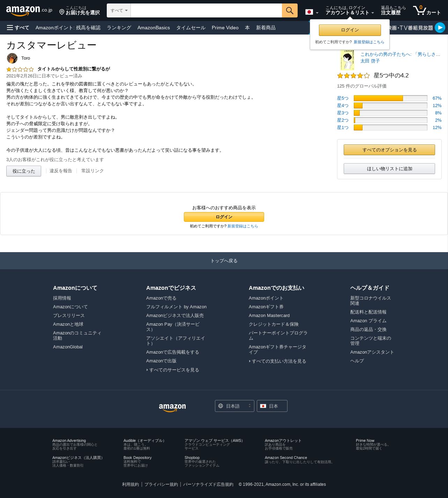448x498 pixels.
Task: Click the delivery location pin icon
Action: pos(62,12)
